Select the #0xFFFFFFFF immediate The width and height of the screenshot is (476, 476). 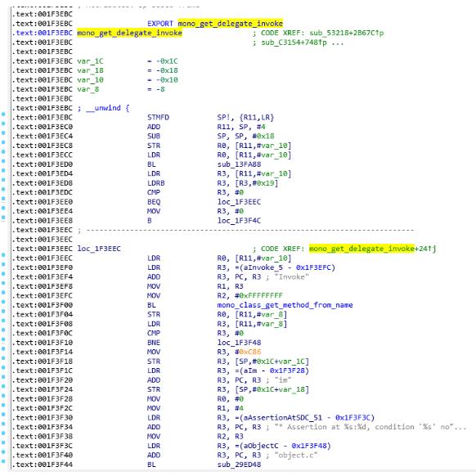tap(259, 296)
